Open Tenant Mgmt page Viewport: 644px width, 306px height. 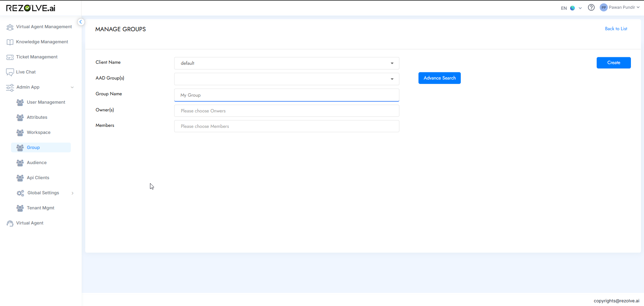41,208
